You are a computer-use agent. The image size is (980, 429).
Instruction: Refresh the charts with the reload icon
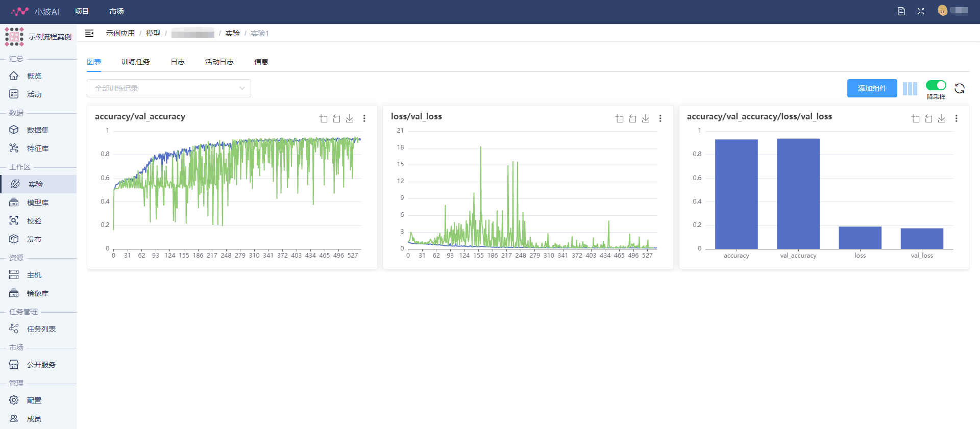pyautogui.click(x=960, y=88)
